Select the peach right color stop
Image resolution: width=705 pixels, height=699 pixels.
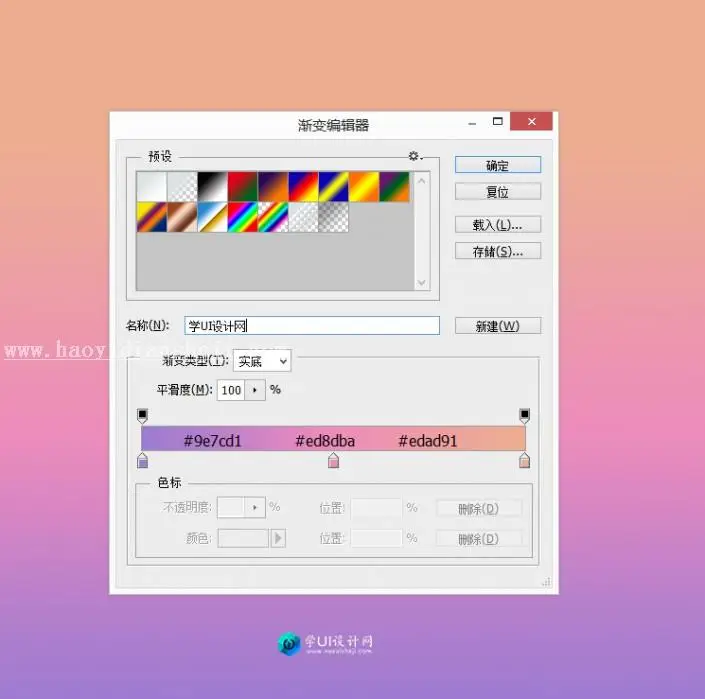point(524,460)
